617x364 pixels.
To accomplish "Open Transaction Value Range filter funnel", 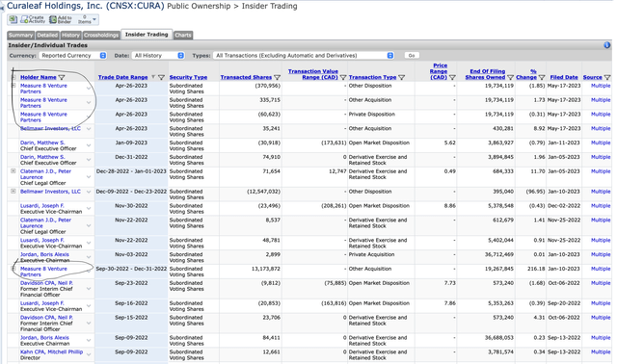I will 343,77.
